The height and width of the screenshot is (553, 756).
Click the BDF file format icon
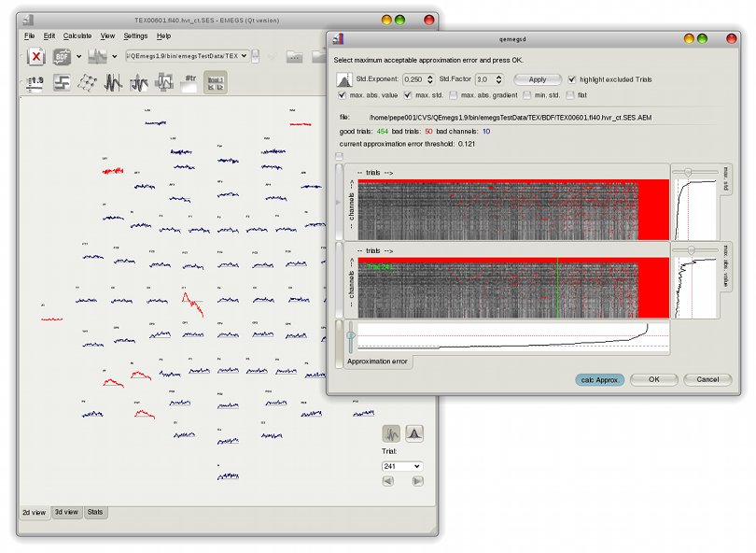[63, 56]
